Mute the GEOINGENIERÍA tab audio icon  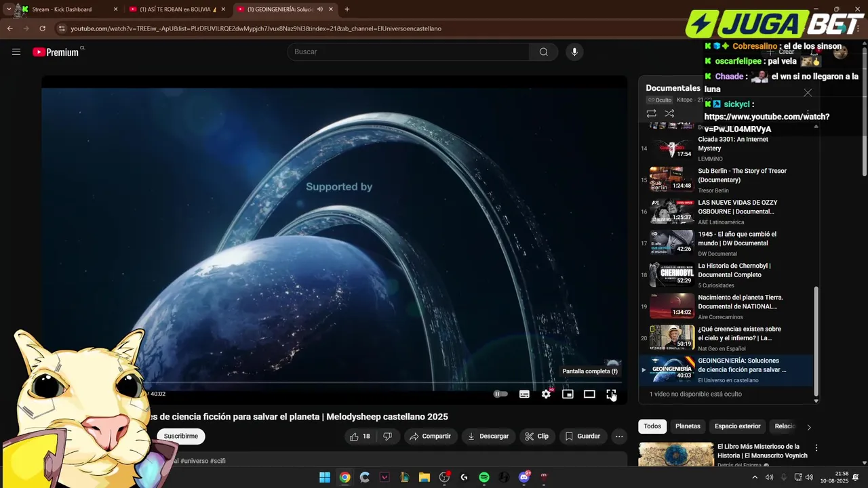pos(319,9)
